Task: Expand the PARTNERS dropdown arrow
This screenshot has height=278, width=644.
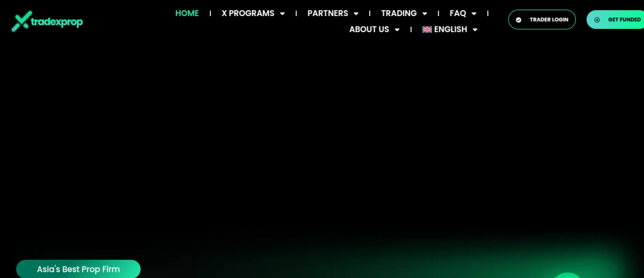Action: (x=356, y=14)
